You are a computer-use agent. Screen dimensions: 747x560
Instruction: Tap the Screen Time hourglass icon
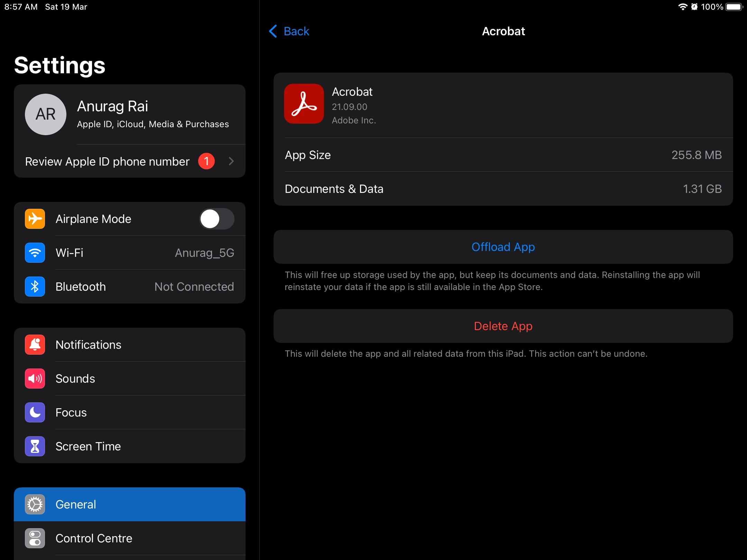tap(35, 446)
